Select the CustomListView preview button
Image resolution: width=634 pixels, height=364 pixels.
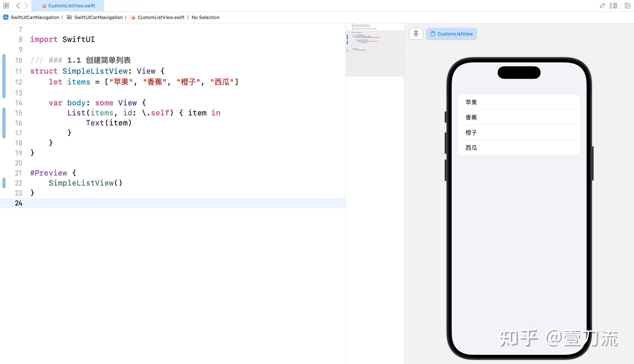pyautogui.click(x=451, y=34)
